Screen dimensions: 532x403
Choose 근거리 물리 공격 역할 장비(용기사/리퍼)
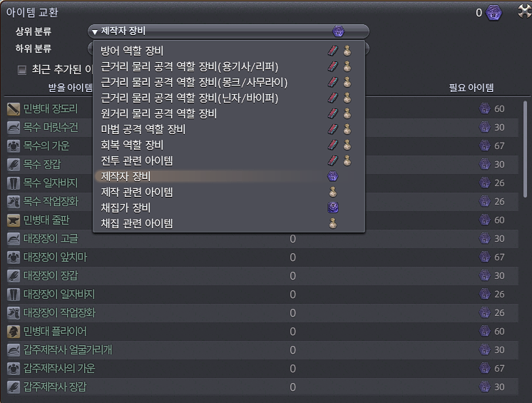point(228,66)
